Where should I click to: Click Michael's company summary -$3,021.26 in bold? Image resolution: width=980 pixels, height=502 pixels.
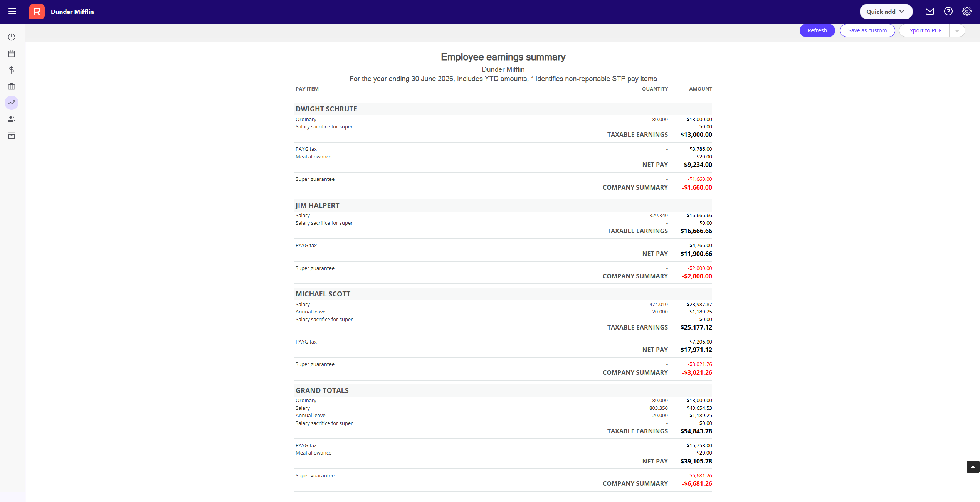tap(697, 373)
